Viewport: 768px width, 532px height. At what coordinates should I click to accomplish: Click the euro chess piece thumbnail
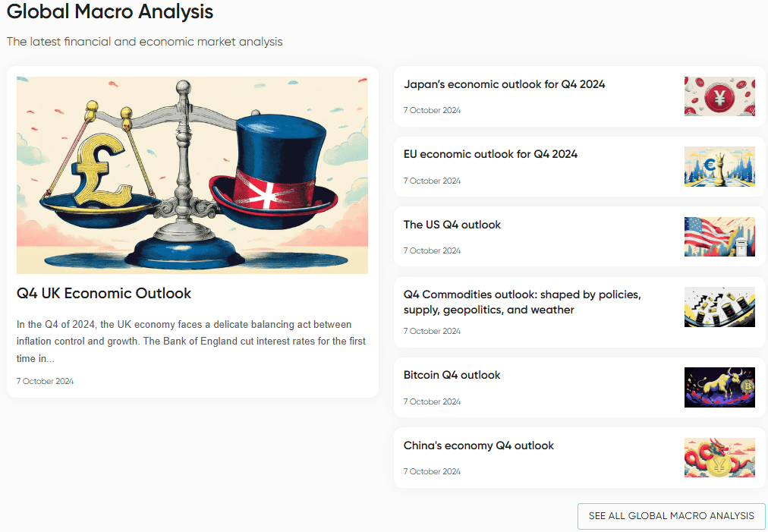[719, 166]
